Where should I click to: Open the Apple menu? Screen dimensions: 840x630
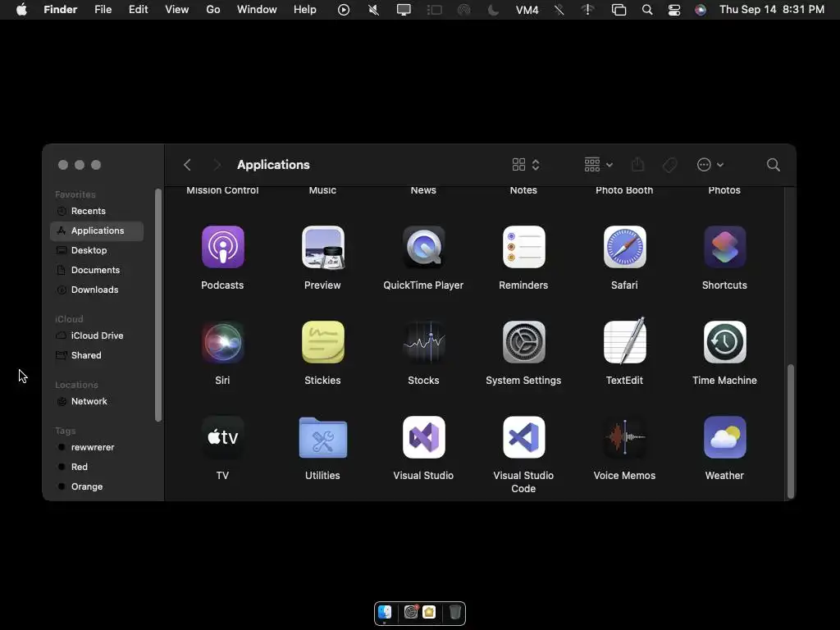pyautogui.click(x=21, y=10)
